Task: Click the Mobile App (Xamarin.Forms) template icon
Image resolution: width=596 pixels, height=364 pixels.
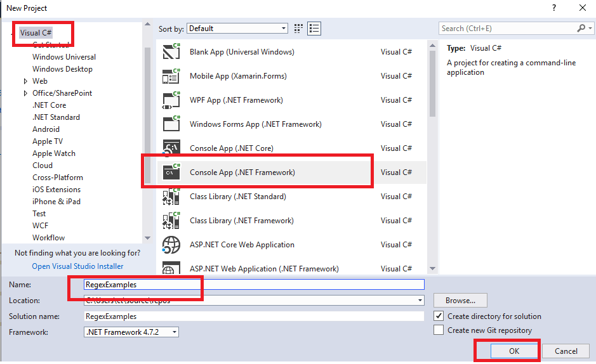Action: (171, 76)
